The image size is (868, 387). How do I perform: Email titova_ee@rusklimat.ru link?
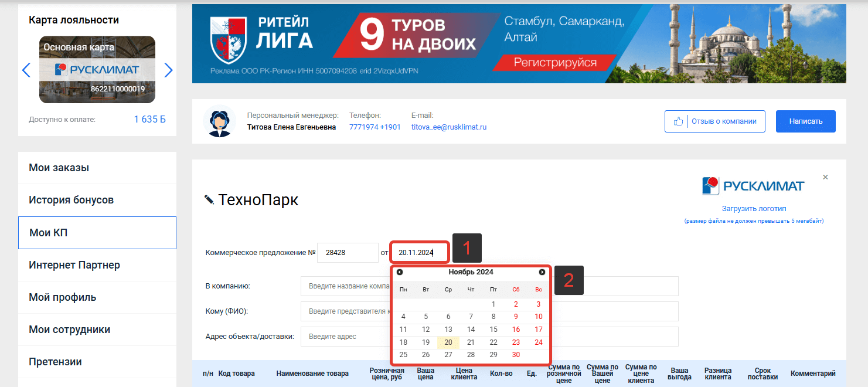tap(449, 127)
